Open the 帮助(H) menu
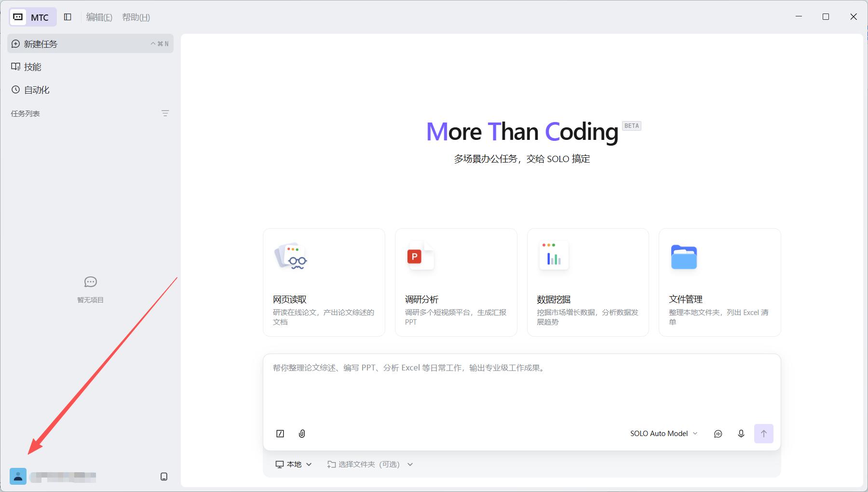The width and height of the screenshot is (868, 492). click(136, 17)
